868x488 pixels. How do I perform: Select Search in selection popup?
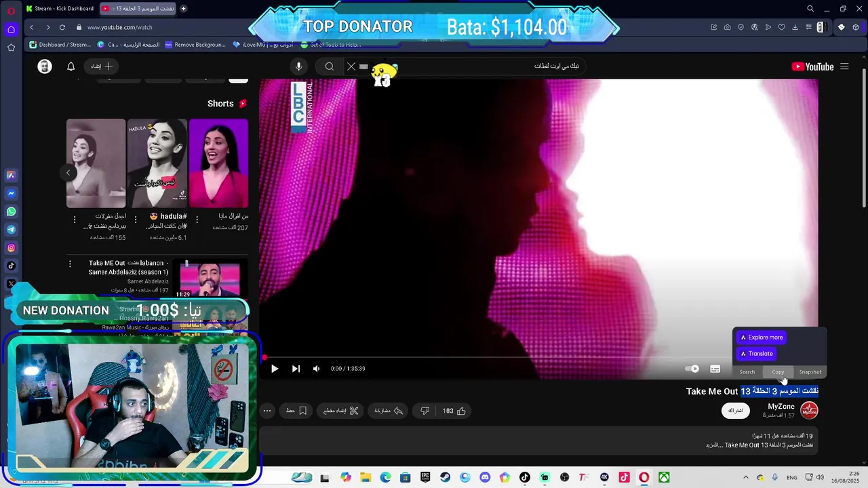pyautogui.click(x=747, y=372)
